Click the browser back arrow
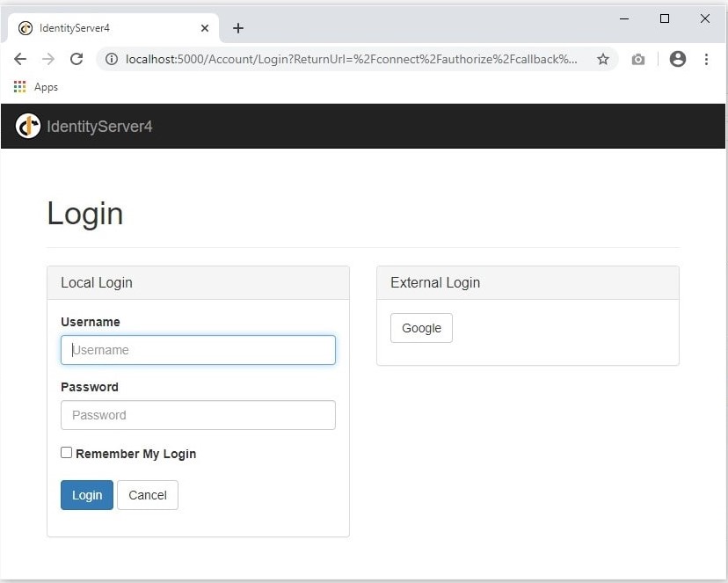Viewport: 728px width, 583px height. tap(19, 59)
